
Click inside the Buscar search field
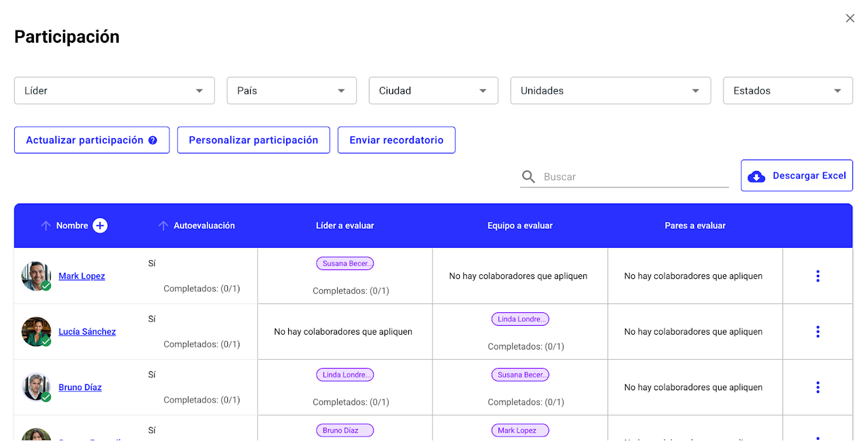(634, 176)
